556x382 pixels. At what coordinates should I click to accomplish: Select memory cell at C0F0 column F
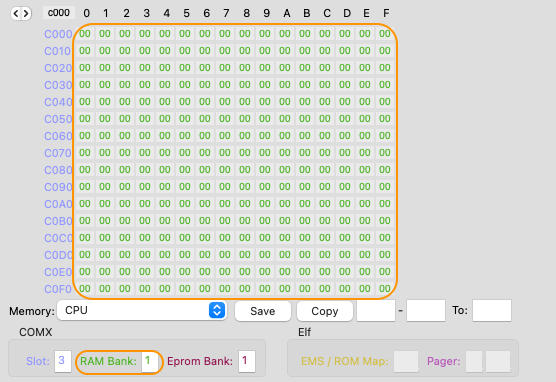[x=385, y=289]
